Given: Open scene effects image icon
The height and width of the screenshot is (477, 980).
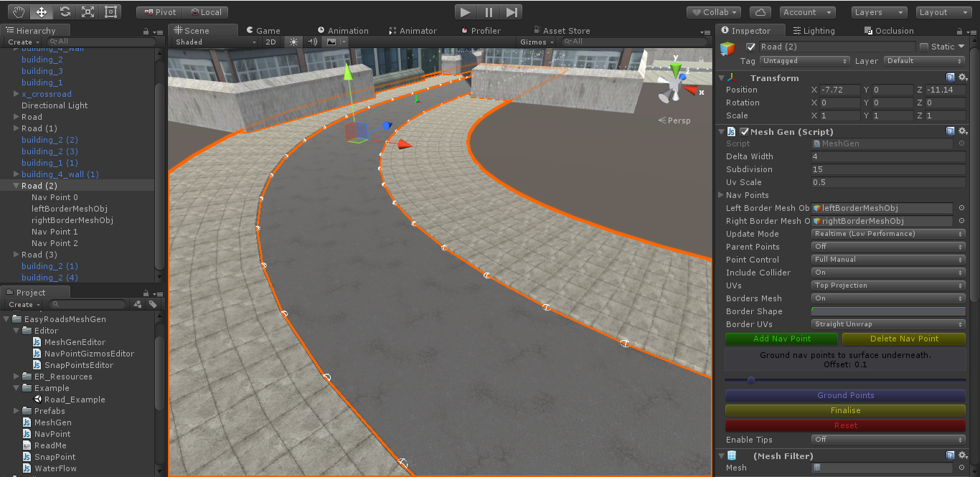Looking at the screenshot, I should click(331, 42).
